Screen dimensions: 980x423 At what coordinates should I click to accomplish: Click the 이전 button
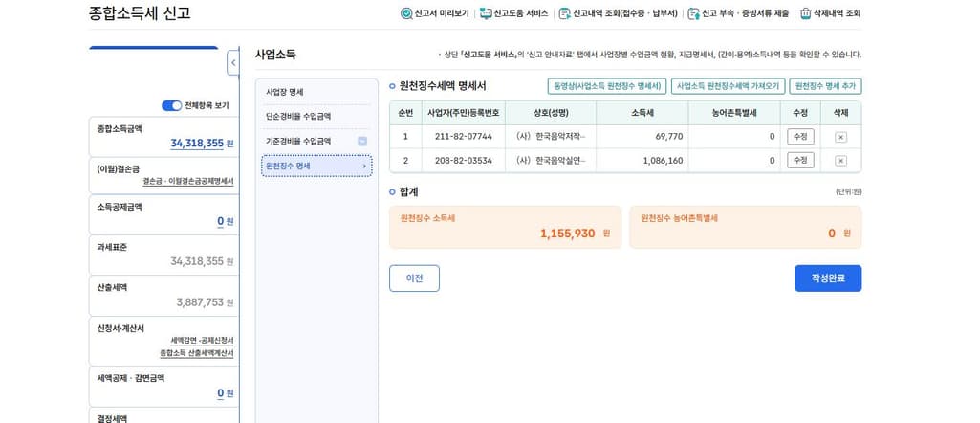pyautogui.click(x=414, y=278)
